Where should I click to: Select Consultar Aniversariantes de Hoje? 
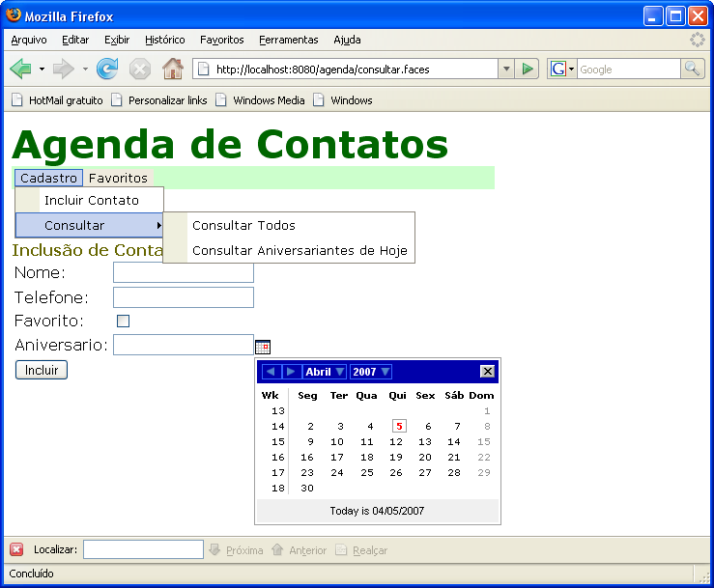[300, 251]
